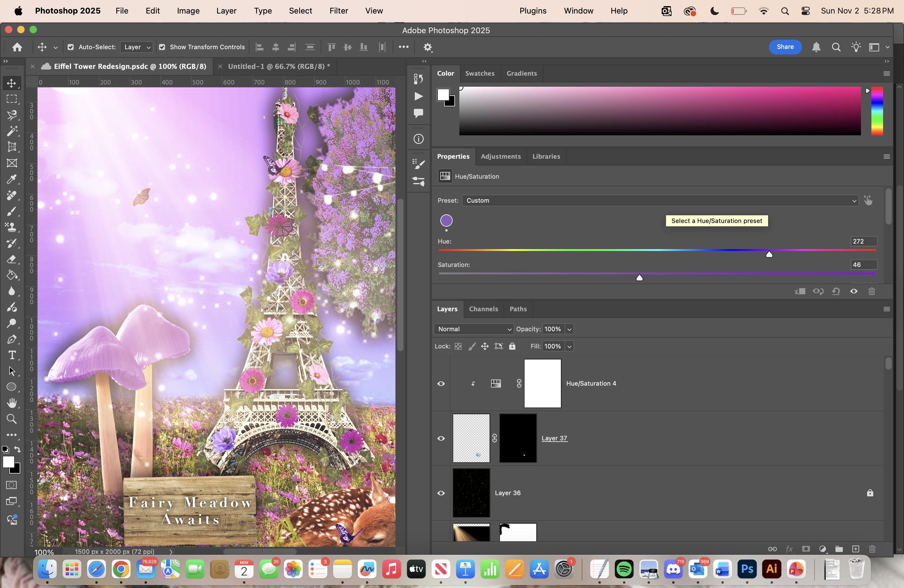Click the Hue slider handle

coord(769,255)
